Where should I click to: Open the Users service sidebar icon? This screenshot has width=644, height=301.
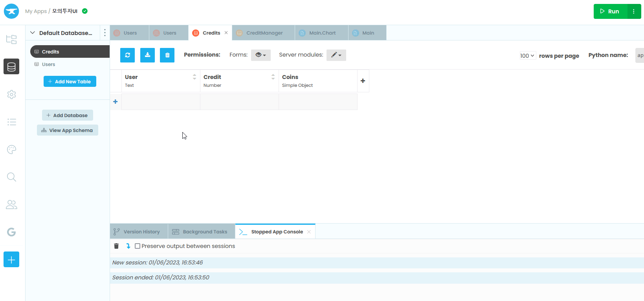[x=11, y=204]
